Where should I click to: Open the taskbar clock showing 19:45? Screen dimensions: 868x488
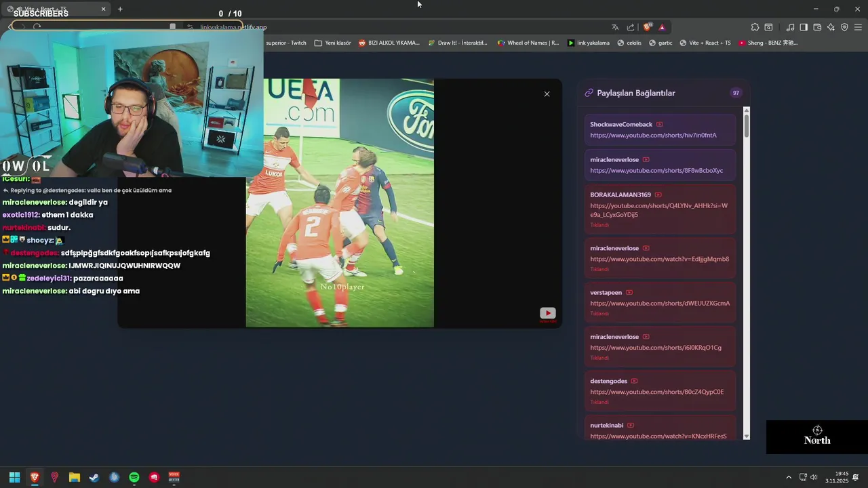(837, 477)
